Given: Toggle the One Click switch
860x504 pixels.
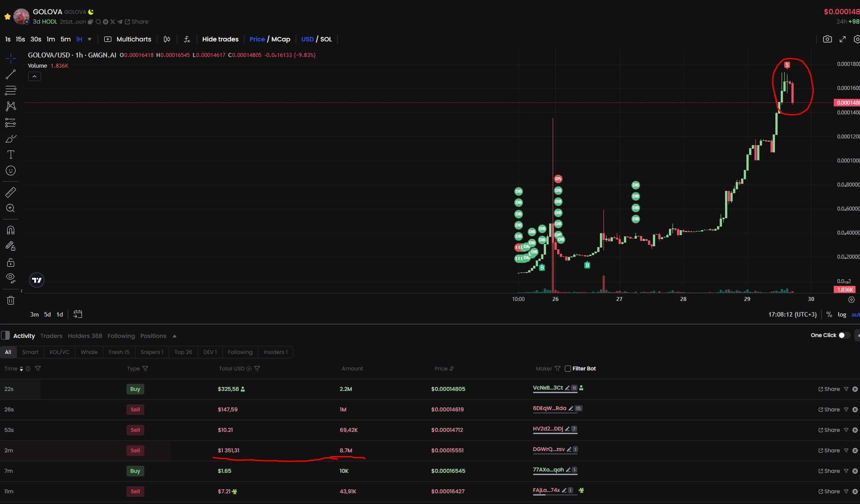Looking at the screenshot, I should [x=844, y=335].
